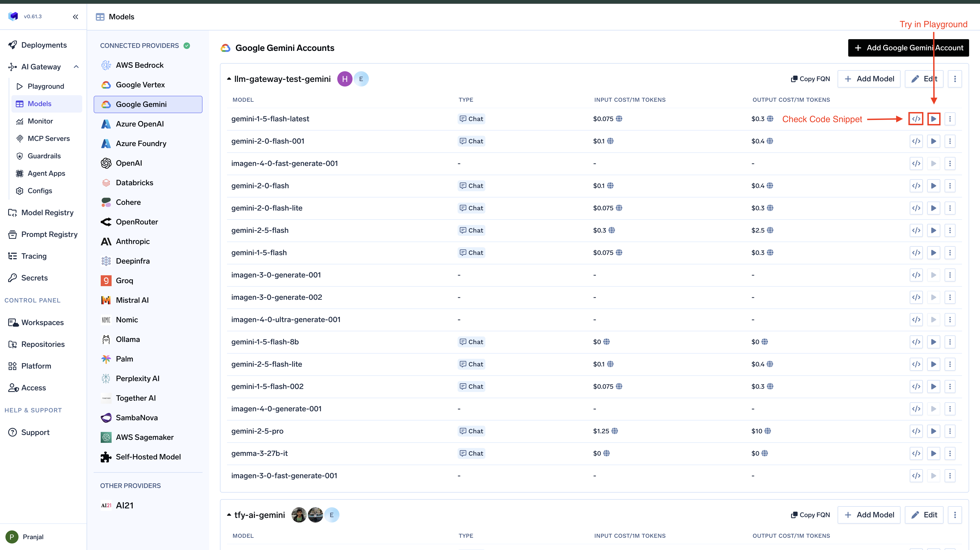980x550 pixels.
Task: Click the H user avatar on llm-gateway-test-gemini
Action: coord(345,79)
